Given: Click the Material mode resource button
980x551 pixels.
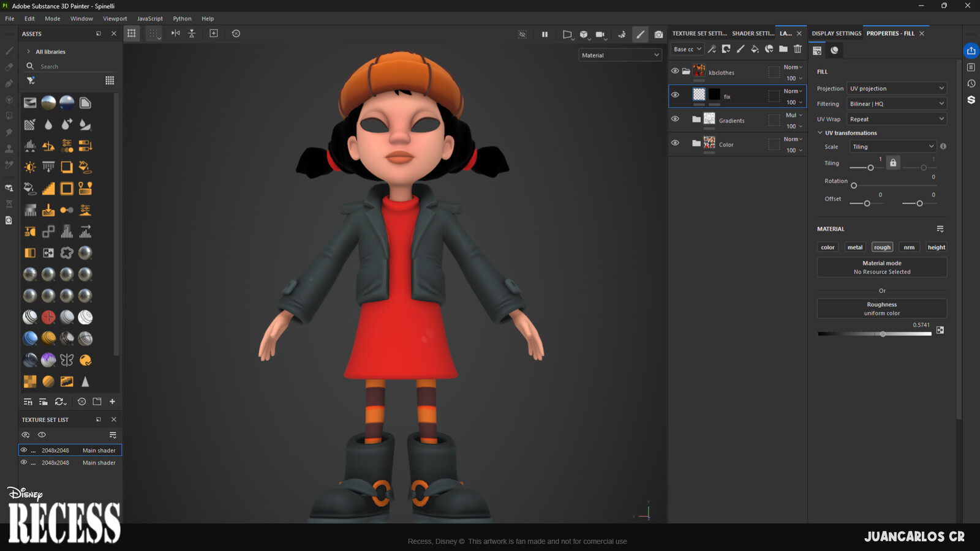Looking at the screenshot, I should coord(881,268).
